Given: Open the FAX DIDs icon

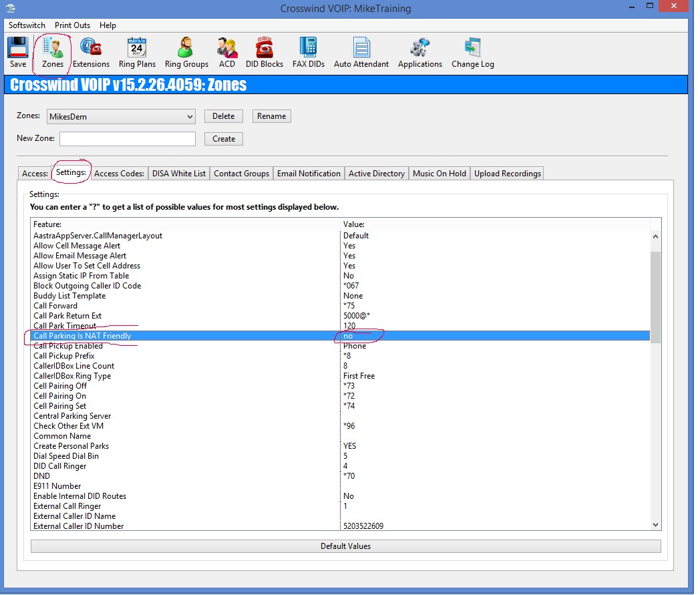Looking at the screenshot, I should [308, 51].
